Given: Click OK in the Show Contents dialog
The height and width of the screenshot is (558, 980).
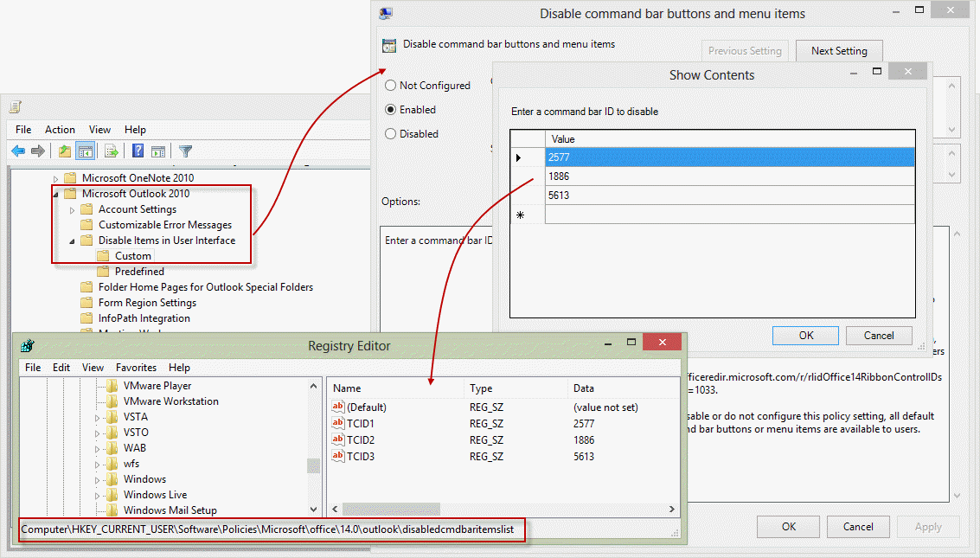Looking at the screenshot, I should [x=805, y=336].
